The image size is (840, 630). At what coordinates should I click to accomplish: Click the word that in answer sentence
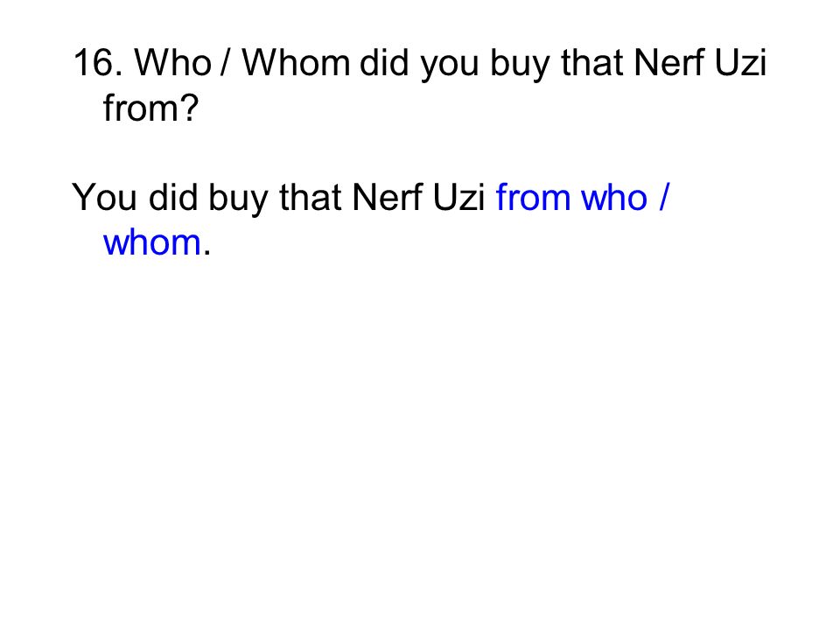(x=310, y=198)
